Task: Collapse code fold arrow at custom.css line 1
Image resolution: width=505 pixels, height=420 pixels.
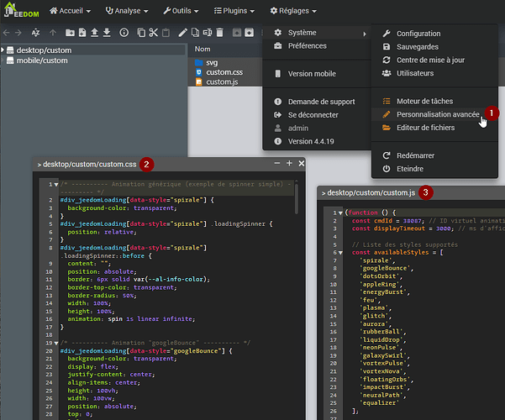Action: tap(56, 185)
